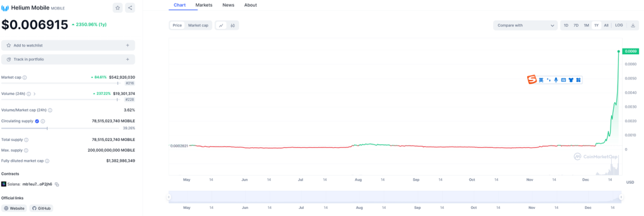Expand the Volume (24h) chevron
644x216 pixels.
35,94
